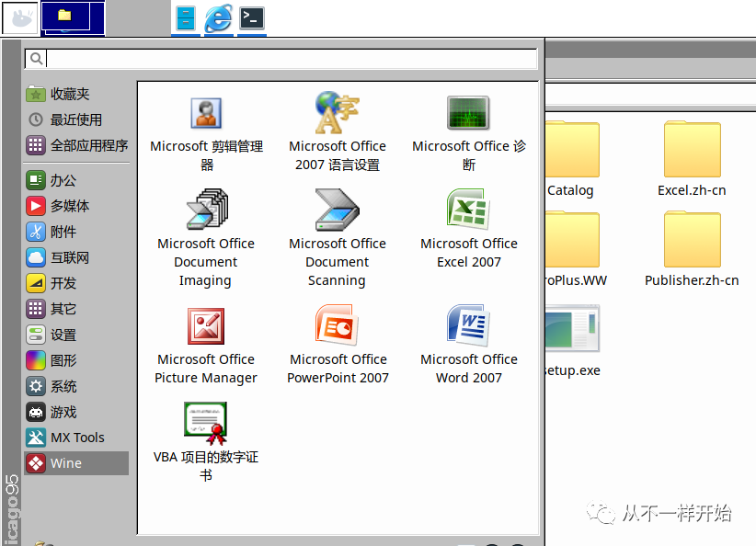This screenshot has width=756, height=546.
Task: Open the Catalog folder in file manager
Action: [x=570, y=159]
